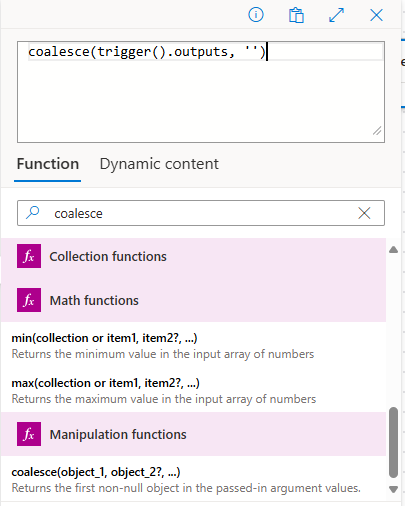Click the clipboard paste icon
This screenshot has width=405, height=506.
point(296,15)
